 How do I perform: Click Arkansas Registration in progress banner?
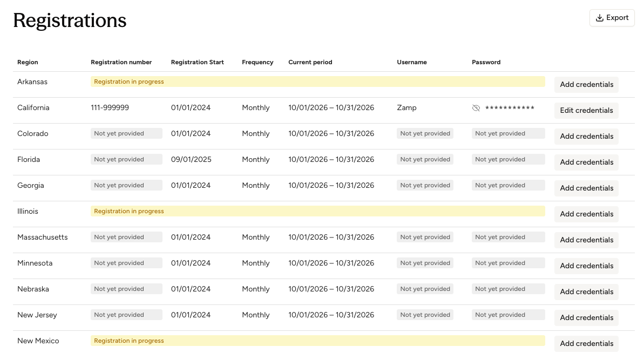pos(318,82)
